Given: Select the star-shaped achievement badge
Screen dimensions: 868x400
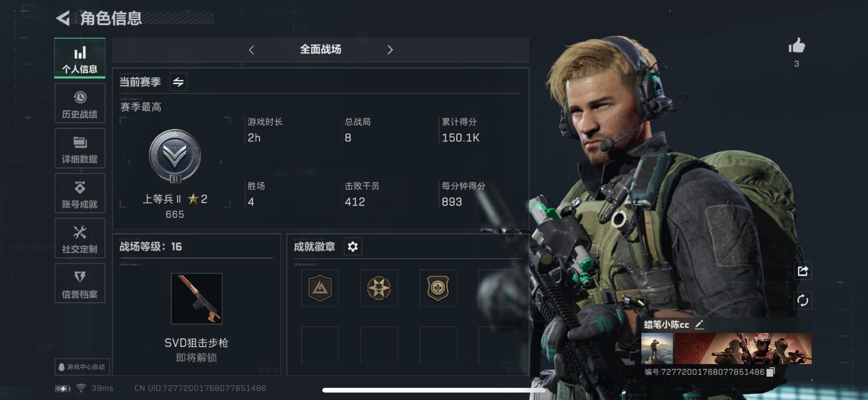Looking at the screenshot, I should (x=379, y=288).
